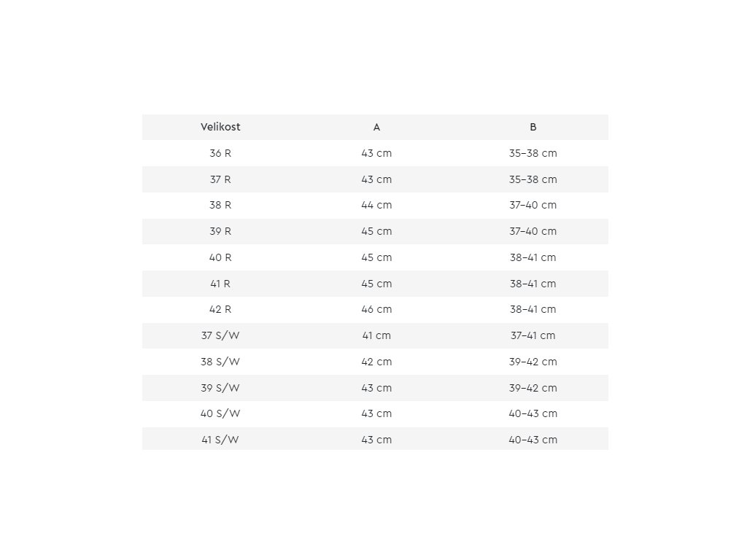Click the 46 cm value for 42 R
The height and width of the screenshot is (560, 747).
[376, 309]
